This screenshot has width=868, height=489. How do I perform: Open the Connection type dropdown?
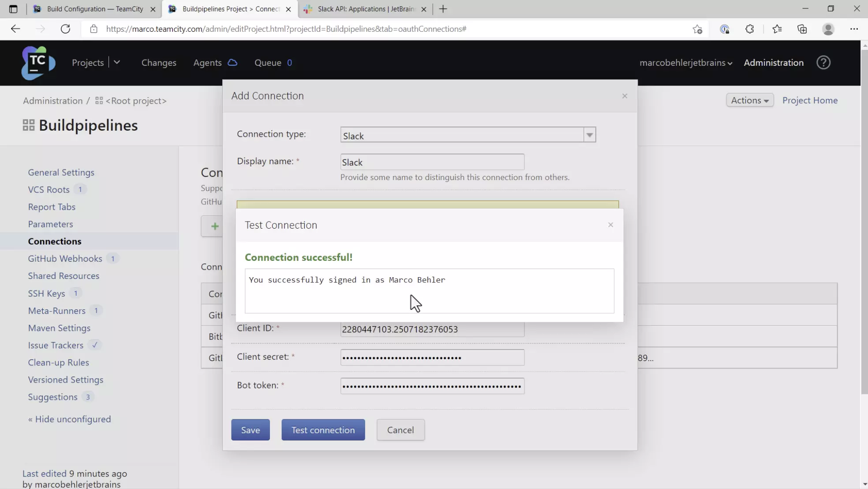589,135
